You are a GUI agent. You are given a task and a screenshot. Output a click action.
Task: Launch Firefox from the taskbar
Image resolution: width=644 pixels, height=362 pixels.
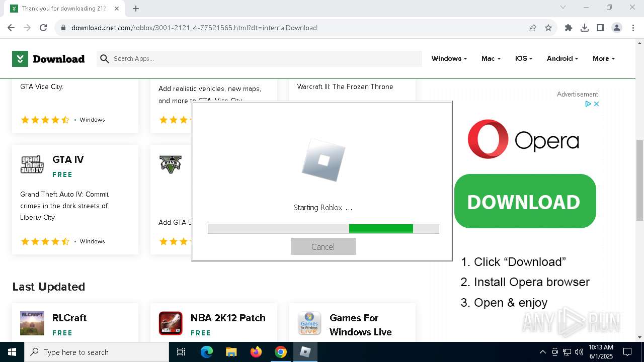(x=256, y=352)
